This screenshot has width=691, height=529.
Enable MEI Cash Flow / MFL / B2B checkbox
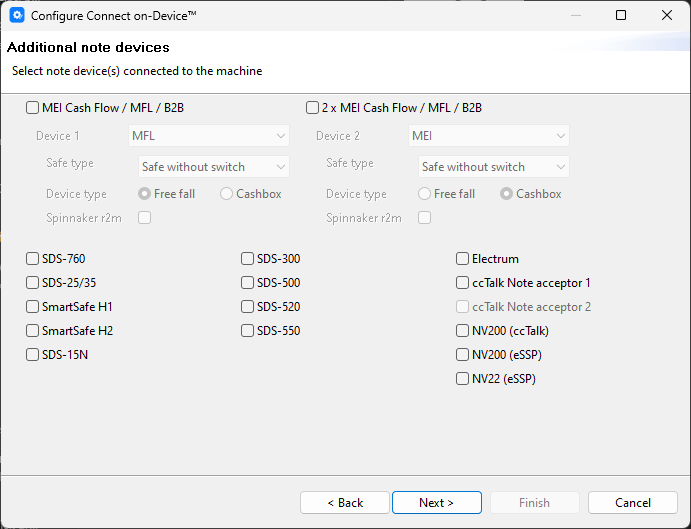[x=33, y=108]
